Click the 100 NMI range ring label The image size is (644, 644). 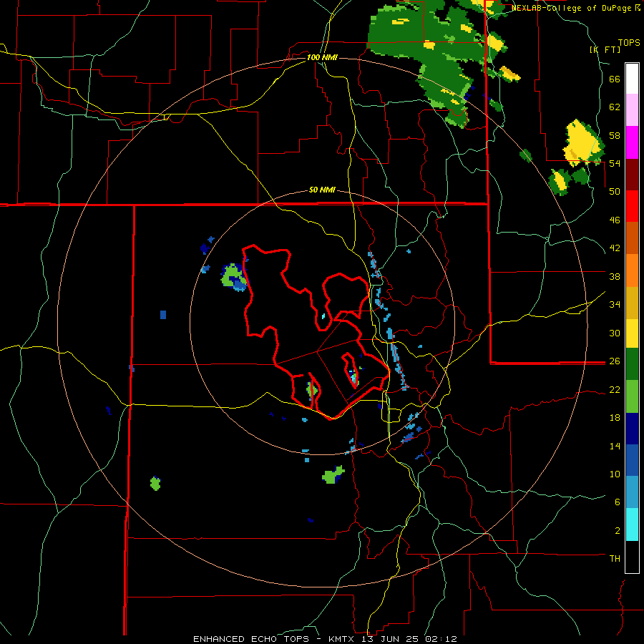322,57
